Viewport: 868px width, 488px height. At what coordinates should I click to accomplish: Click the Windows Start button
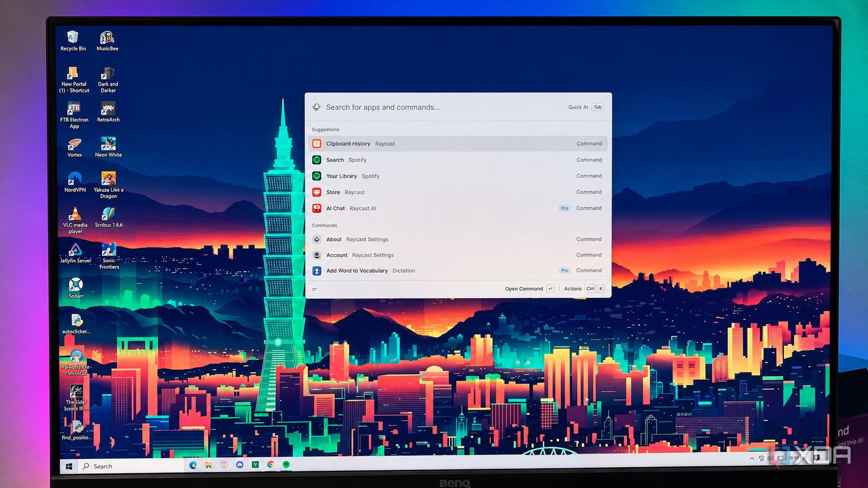pos(69,466)
